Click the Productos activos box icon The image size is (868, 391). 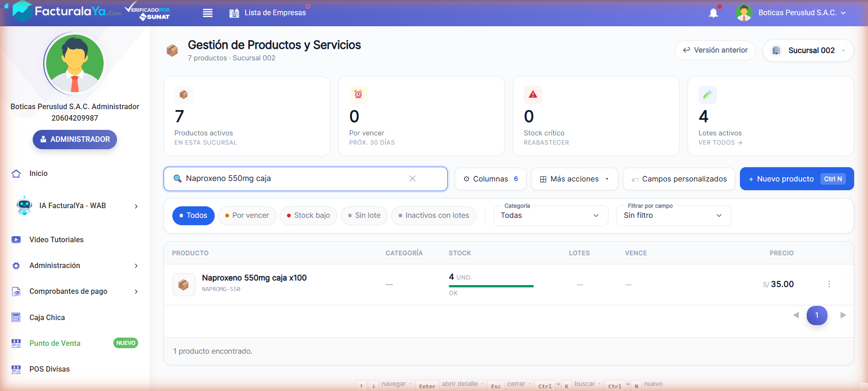coord(184,94)
